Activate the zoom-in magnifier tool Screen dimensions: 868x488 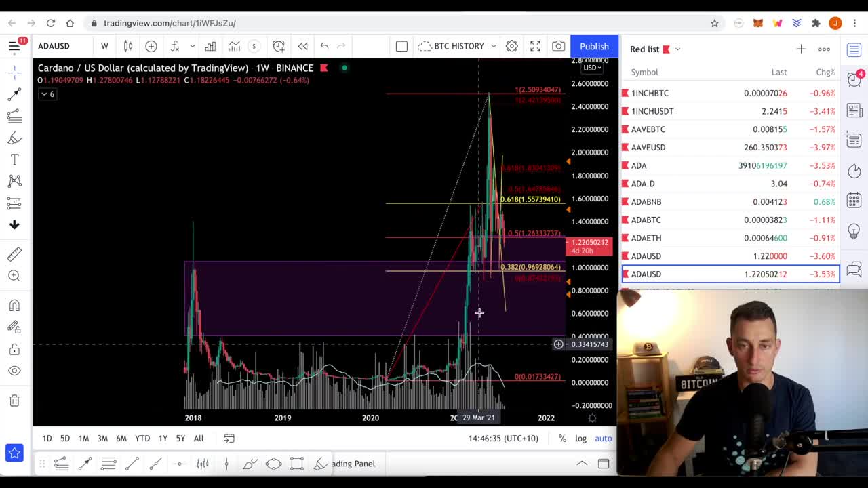click(14, 275)
